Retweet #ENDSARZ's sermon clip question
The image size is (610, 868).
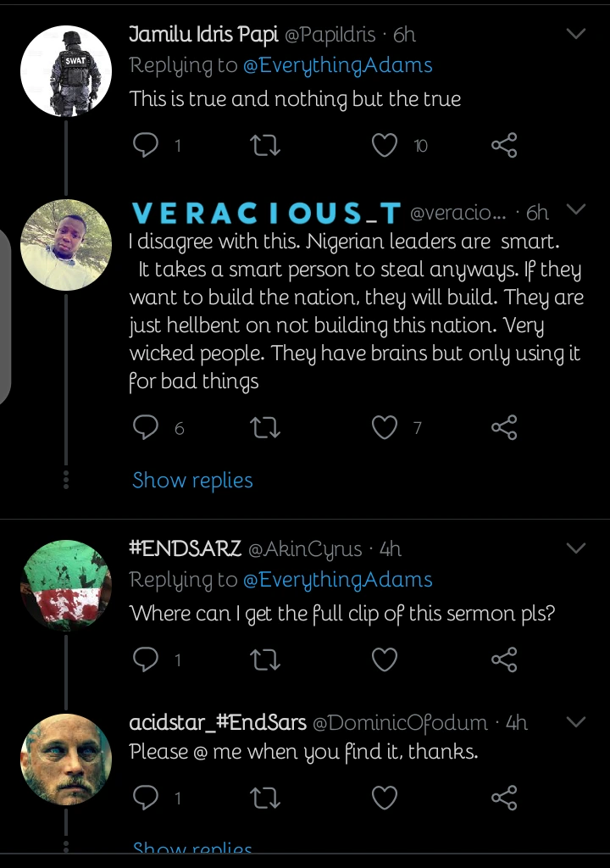[266, 659]
